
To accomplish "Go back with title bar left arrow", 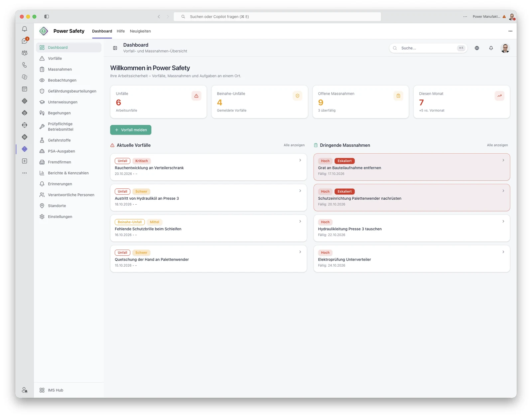I will pos(159,17).
